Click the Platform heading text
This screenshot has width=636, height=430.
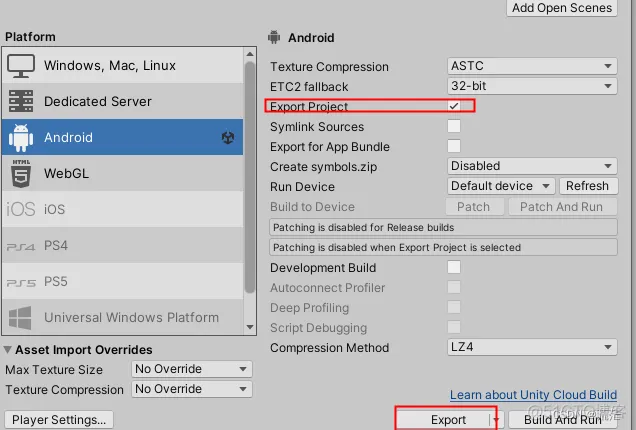tap(30, 37)
